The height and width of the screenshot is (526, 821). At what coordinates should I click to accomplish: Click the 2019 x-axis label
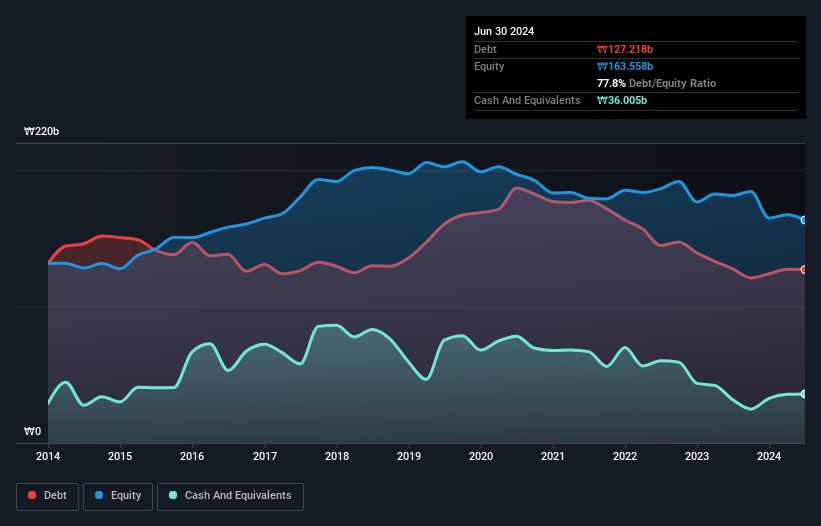coord(409,456)
